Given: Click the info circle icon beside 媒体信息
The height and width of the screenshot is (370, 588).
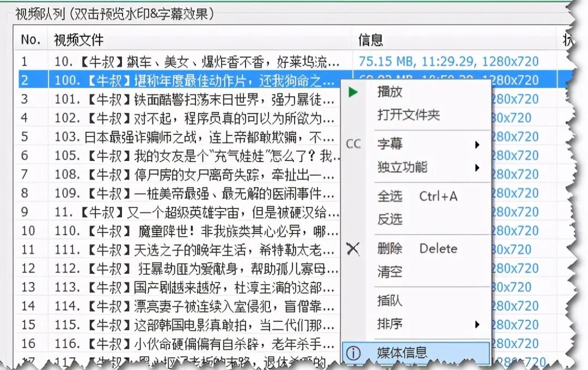Looking at the screenshot, I should pyautogui.click(x=353, y=353).
